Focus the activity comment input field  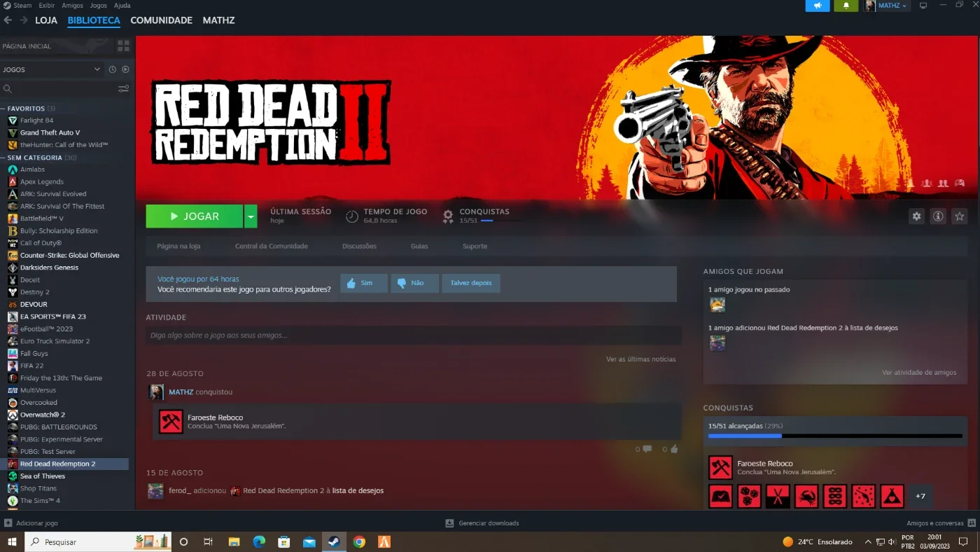click(x=414, y=335)
